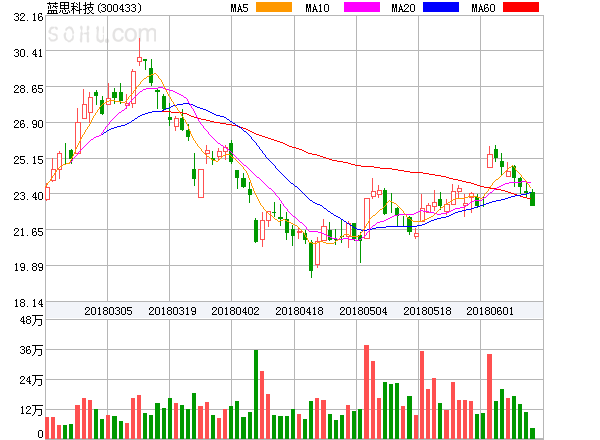Click the blue MA20 legend swatch
The width and height of the screenshot is (600, 440).
pos(441,7)
